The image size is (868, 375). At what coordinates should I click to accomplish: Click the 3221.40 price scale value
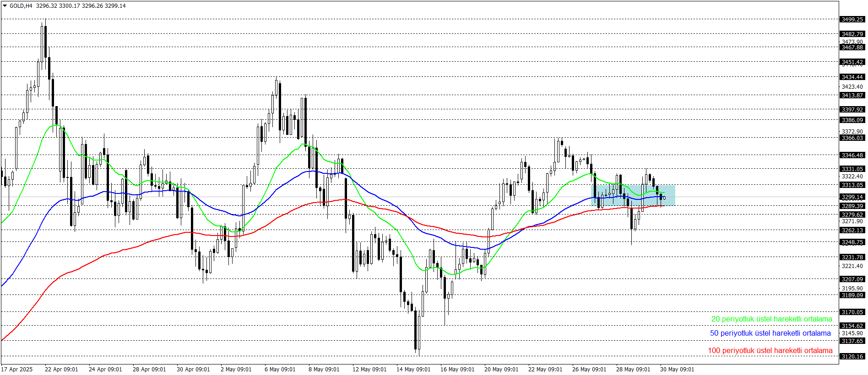click(x=852, y=266)
